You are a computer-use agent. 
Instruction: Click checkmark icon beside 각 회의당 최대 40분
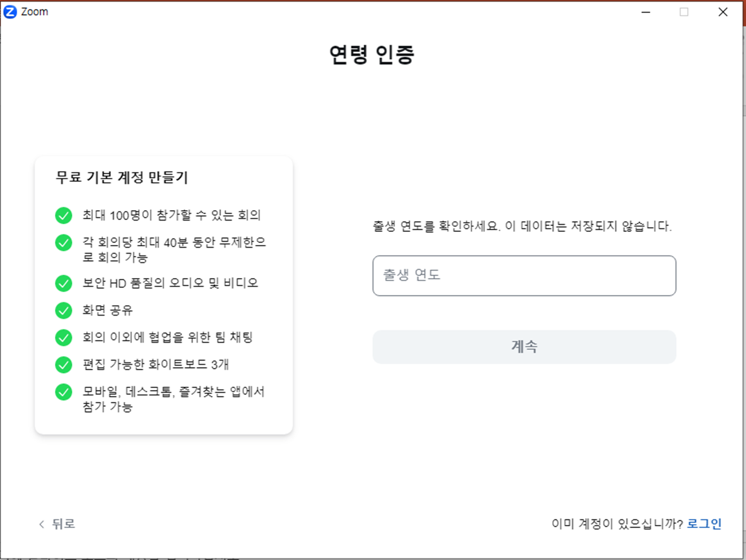click(x=64, y=242)
